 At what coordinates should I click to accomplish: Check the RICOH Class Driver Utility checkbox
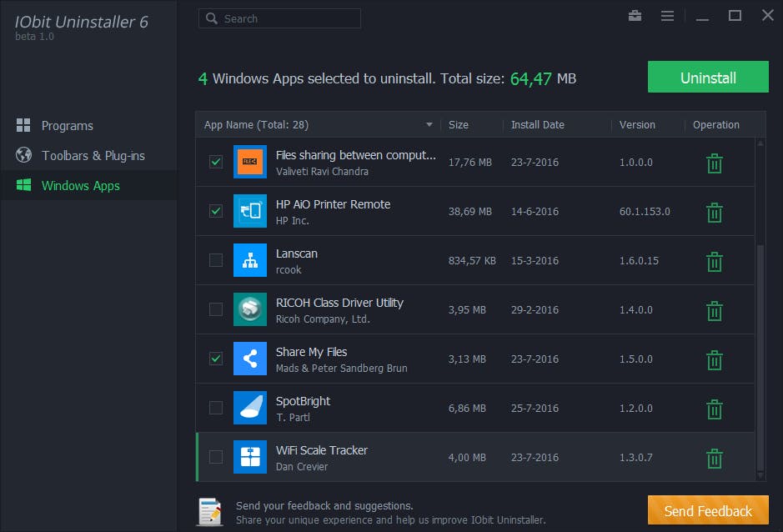[x=216, y=309]
